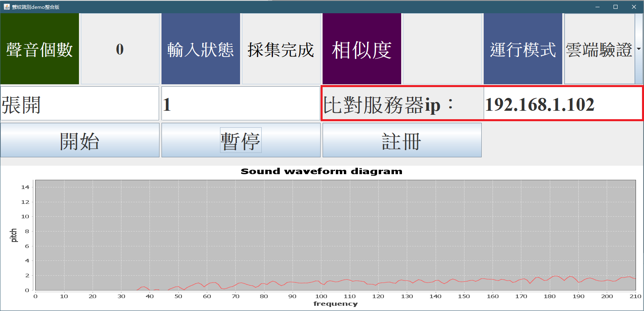
Task: Focus the 192.168.1.102 server IP field
Action: click(562, 104)
